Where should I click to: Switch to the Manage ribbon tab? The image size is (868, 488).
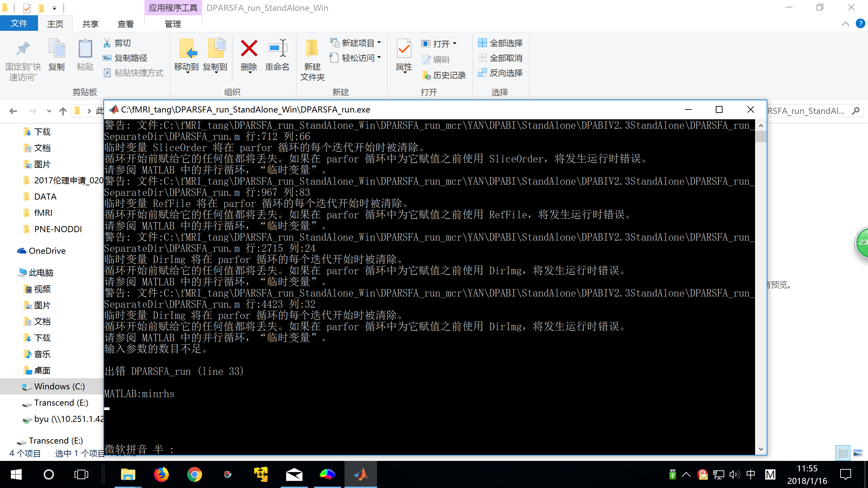pyautogui.click(x=173, y=24)
